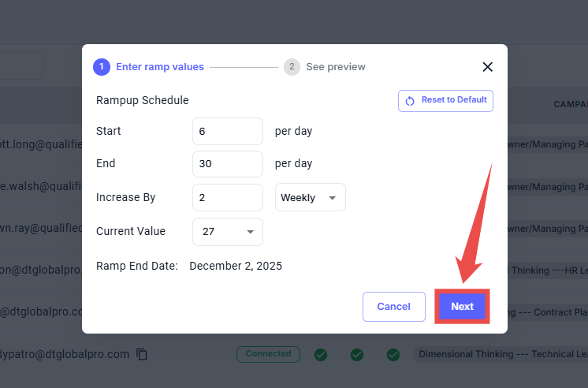The width and height of the screenshot is (588, 388).
Task: Select the Enter ramp values step
Action: click(159, 67)
